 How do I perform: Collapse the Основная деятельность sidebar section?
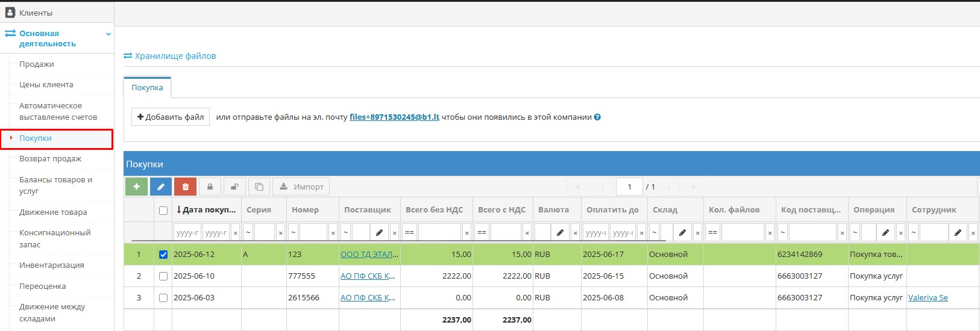coord(108,34)
